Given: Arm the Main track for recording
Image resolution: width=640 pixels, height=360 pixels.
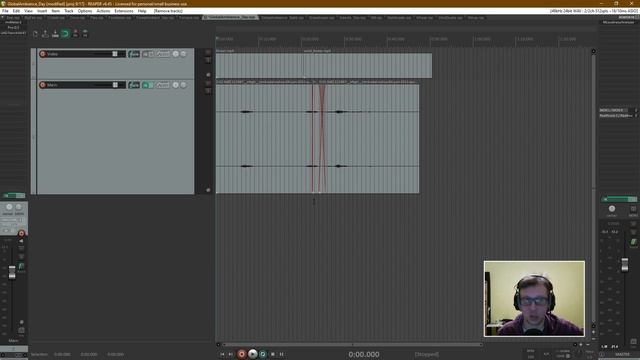Looking at the screenshot, I should click(42, 85).
